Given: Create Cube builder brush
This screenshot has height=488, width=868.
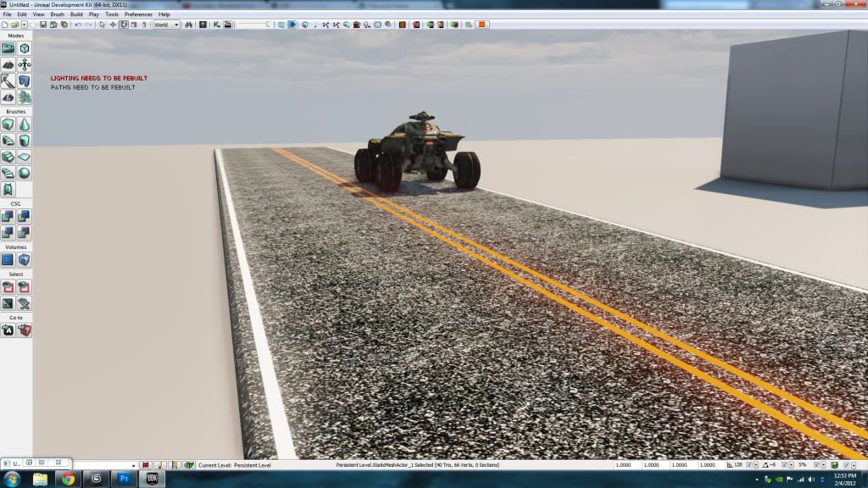Looking at the screenshot, I should click(x=8, y=125).
